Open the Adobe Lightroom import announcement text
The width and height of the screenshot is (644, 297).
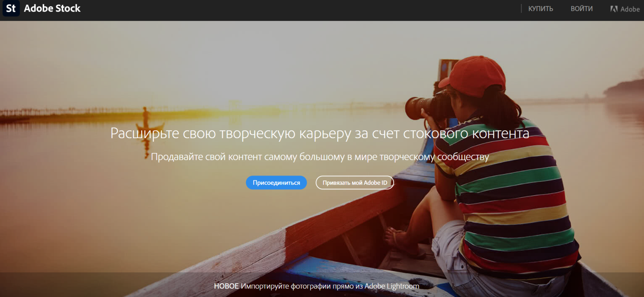pyautogui.click(x=330, y=286)
